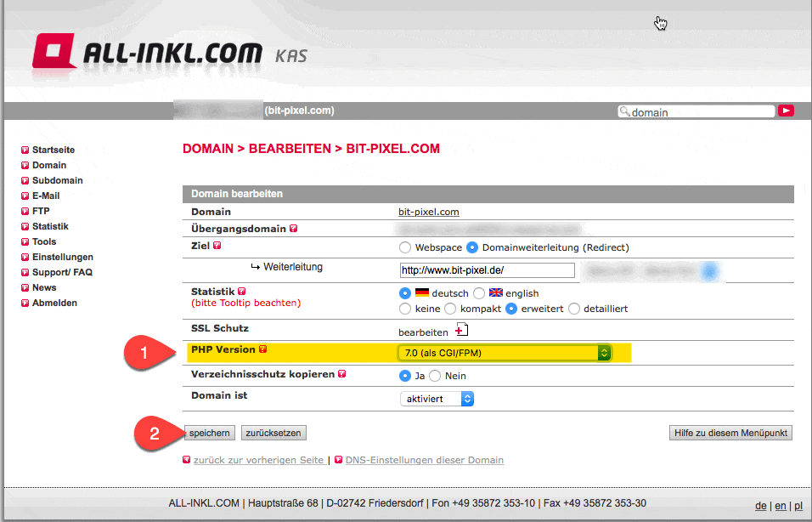Open the PHP Version dropdown
This screenshot has width=812, height=522.
coord(505,353)
